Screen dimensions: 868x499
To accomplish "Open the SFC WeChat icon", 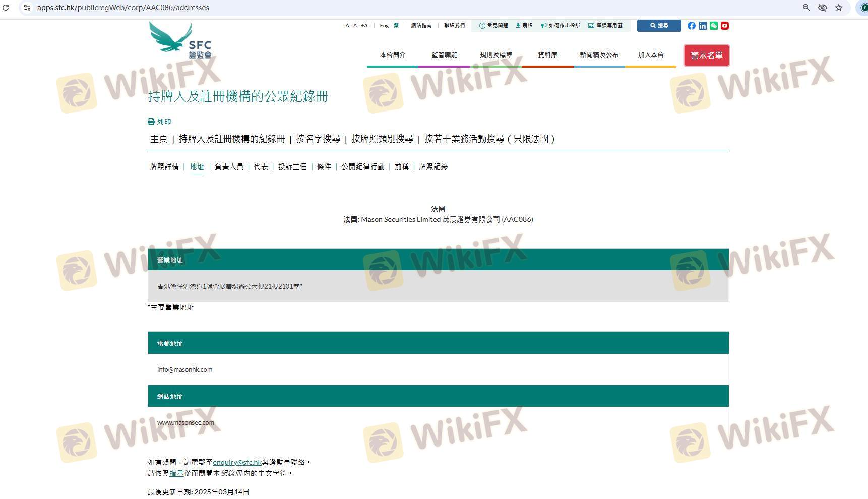I will pos(714,26).
